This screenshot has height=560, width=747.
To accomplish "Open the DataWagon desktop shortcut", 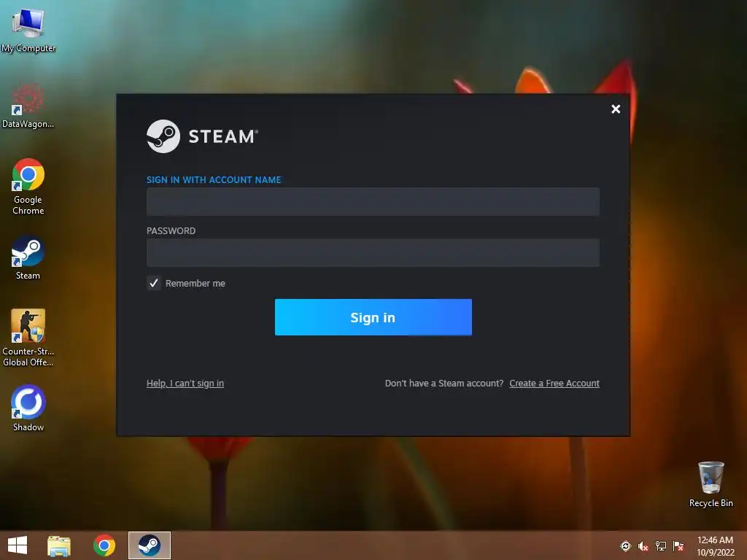I will [x=28, y=105].
